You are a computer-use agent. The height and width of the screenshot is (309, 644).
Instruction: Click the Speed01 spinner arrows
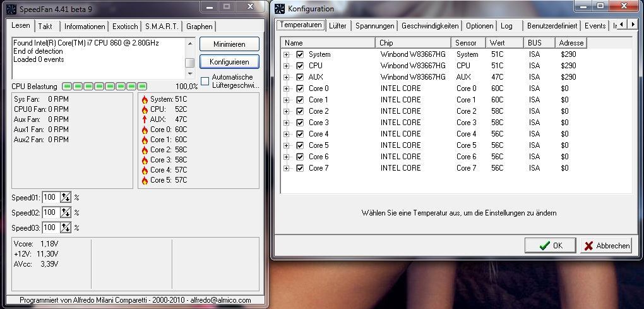point(66,198)
